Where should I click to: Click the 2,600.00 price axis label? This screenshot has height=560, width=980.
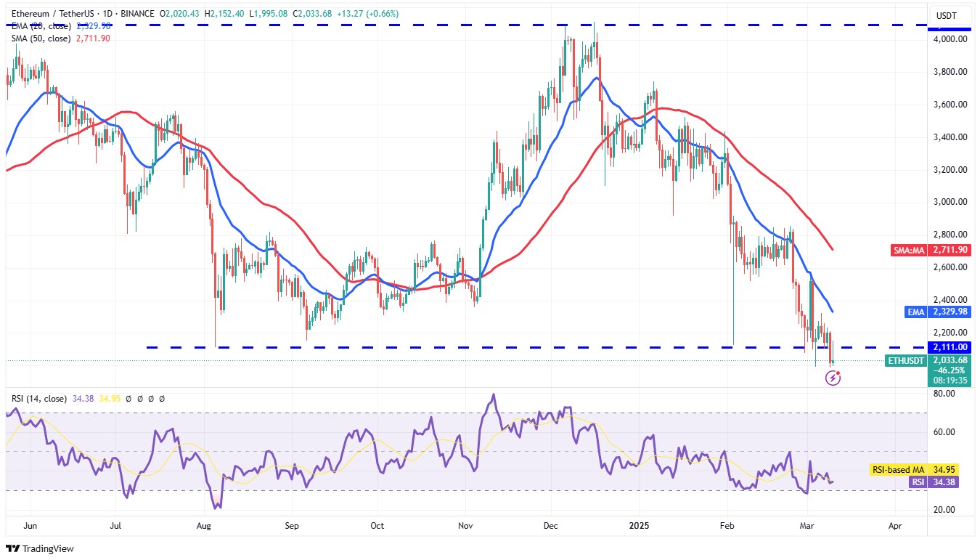[949, 267]
